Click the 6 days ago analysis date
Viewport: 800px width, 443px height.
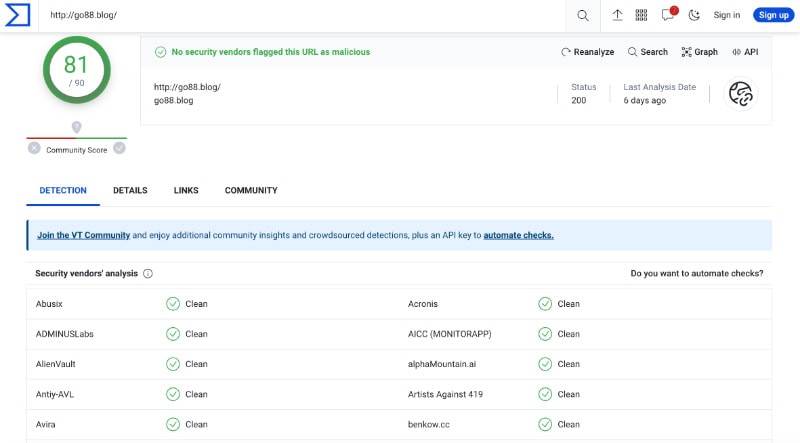click(644, 101)
